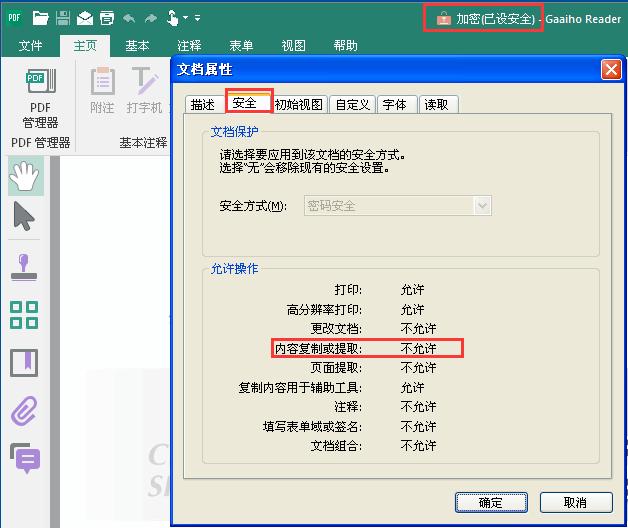Screen dimensions: 628x528
Task: Click the 打印 permission row label
Action: coord(348,290)
